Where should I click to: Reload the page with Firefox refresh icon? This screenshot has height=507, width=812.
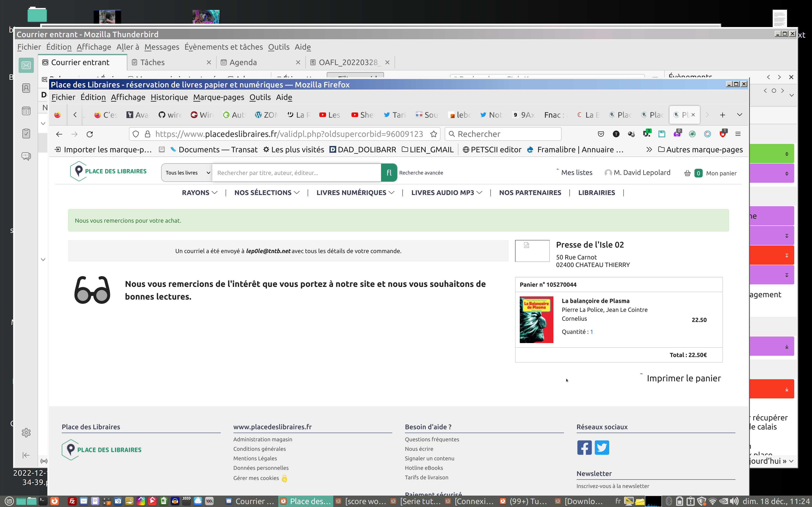coord(90,134)
